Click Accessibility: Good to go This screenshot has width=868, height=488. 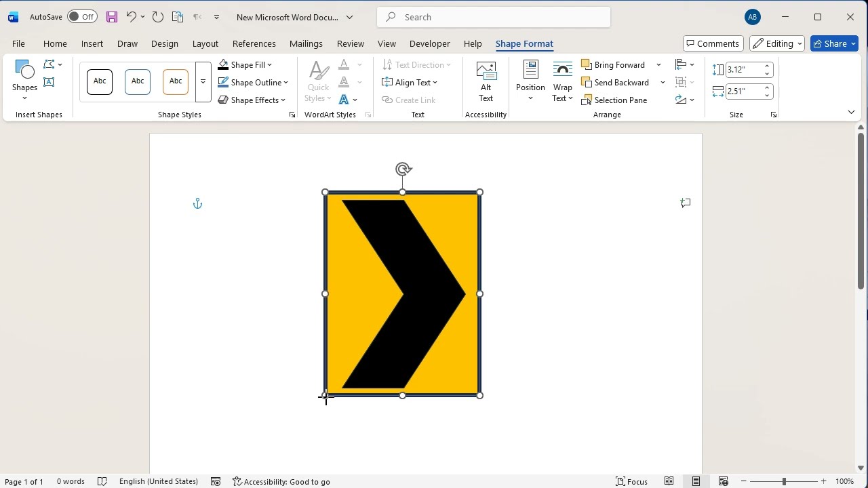(281, 481)
